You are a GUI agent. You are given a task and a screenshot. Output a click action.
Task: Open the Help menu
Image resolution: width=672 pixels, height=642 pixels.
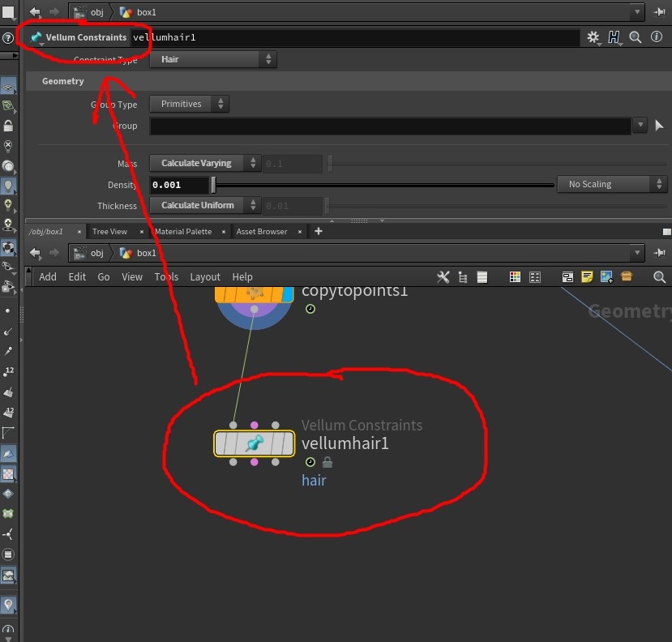(242, 277)
